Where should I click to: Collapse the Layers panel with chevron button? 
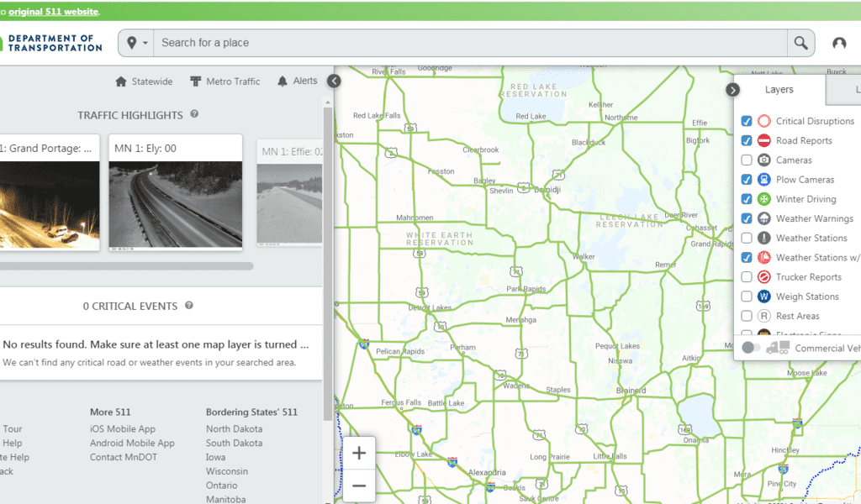pyautogui.click(x=732, y=90)
